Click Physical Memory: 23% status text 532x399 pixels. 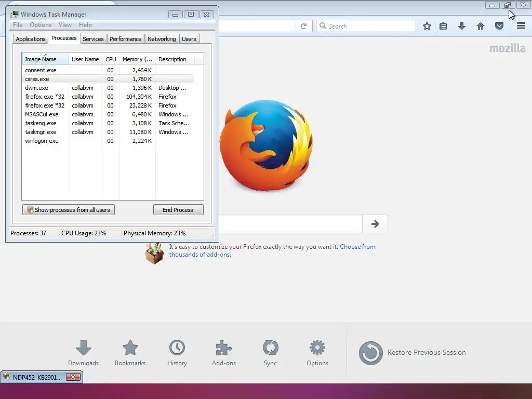click(x=154, y=233)
